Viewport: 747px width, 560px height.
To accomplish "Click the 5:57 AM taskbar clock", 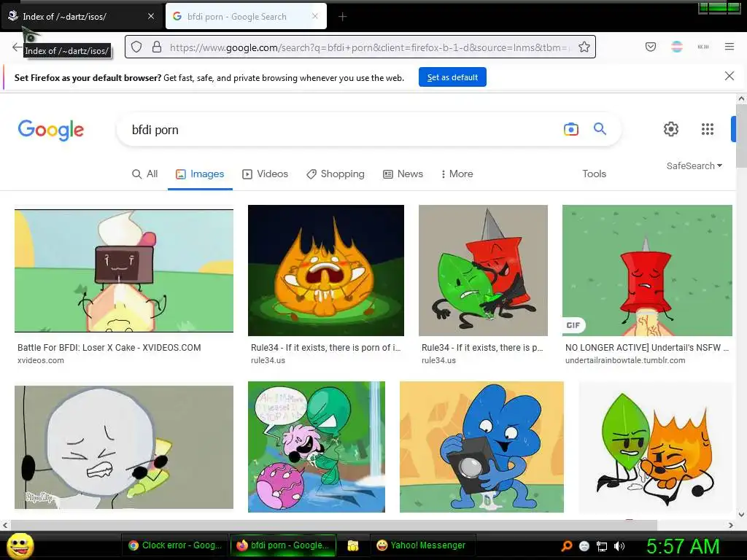I will click(683, 546).
